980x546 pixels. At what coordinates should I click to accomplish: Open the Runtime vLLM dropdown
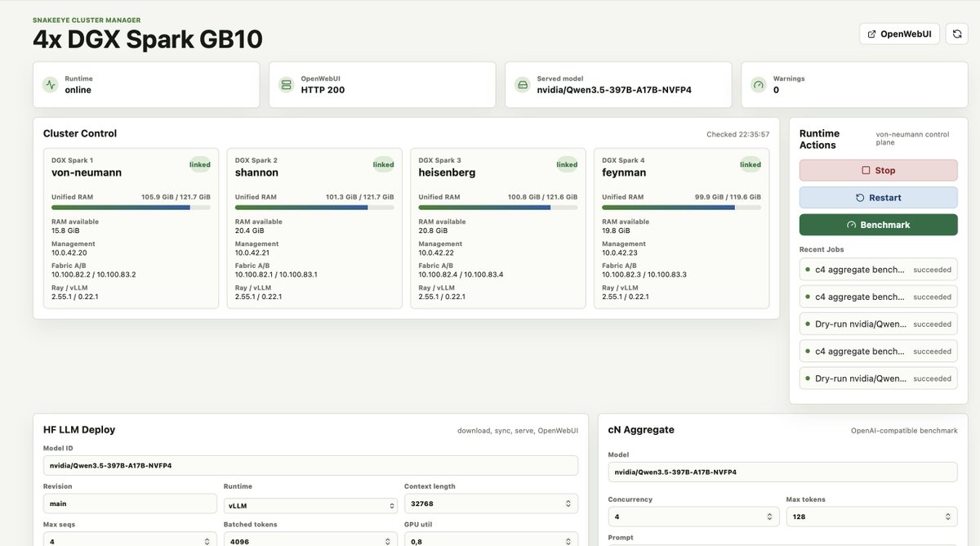pyautogui.click(x=310, y=506)
